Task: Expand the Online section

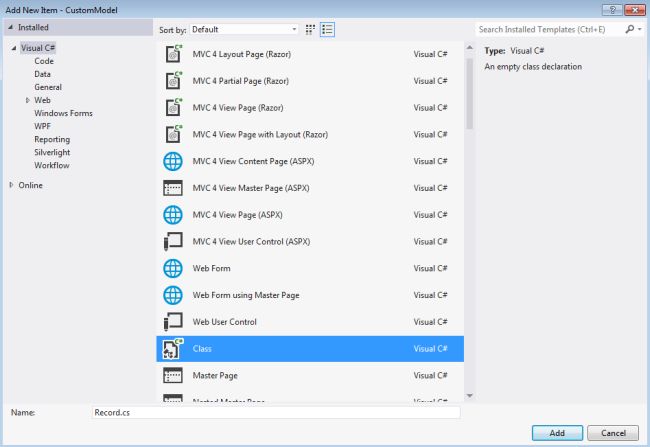Action: 11,185
